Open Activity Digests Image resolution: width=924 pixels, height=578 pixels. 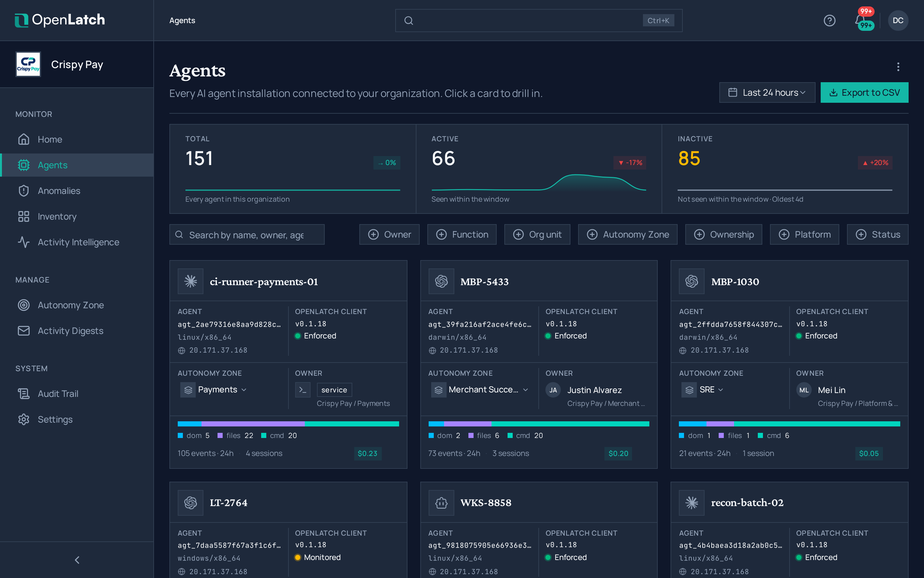(77, 331)
